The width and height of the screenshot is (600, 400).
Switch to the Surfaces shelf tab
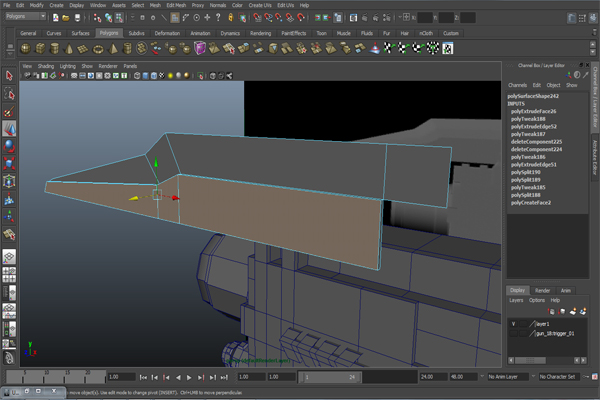pyautogui.click(x=80, y=33)
